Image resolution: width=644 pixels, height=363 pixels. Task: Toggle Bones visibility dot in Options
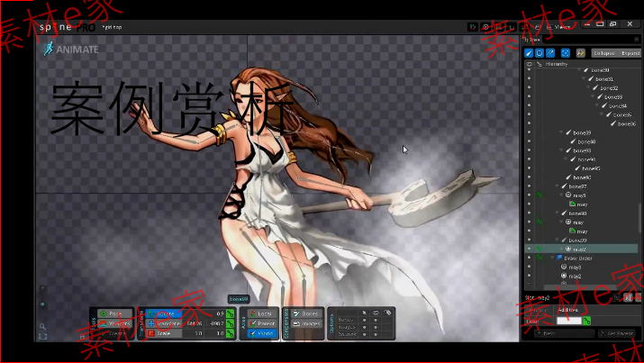[x=376, y=320]
